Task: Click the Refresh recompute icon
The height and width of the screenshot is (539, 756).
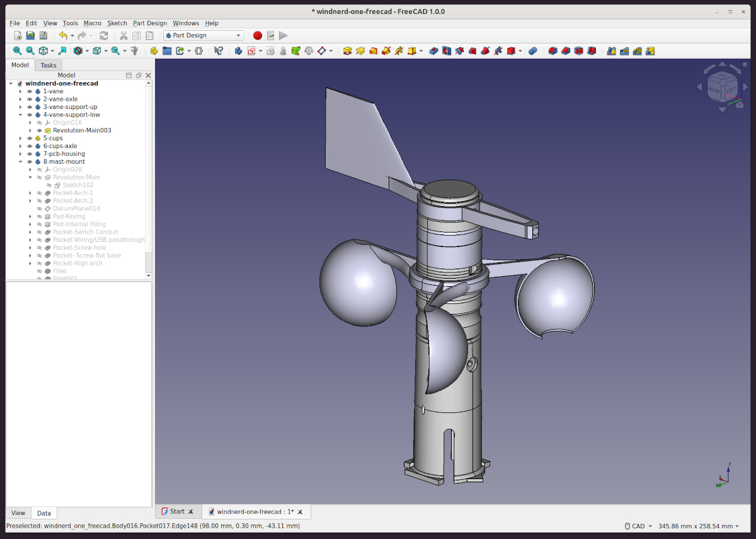Action: click(x=104, y=36)
